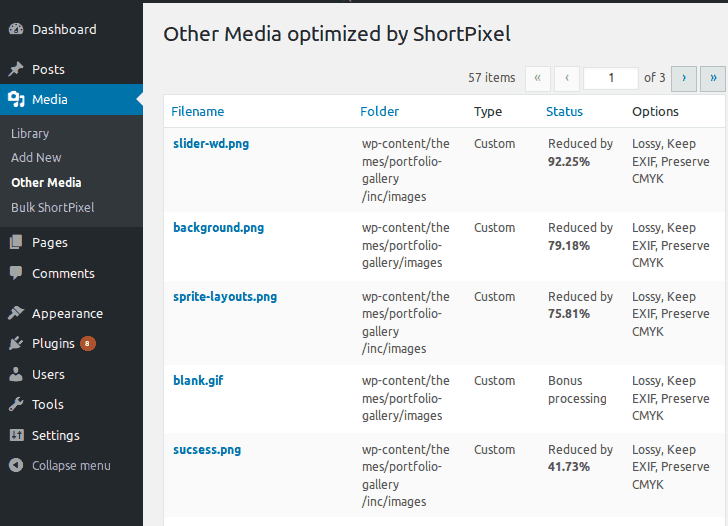Click the Pages stacked-sheets icon

16,242
